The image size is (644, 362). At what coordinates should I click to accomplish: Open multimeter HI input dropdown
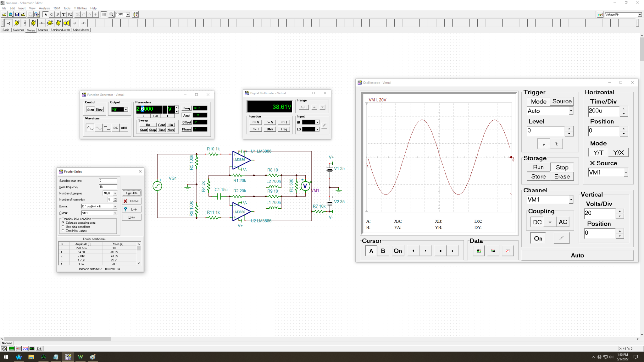pyautogui.click(x=317, y=122)
